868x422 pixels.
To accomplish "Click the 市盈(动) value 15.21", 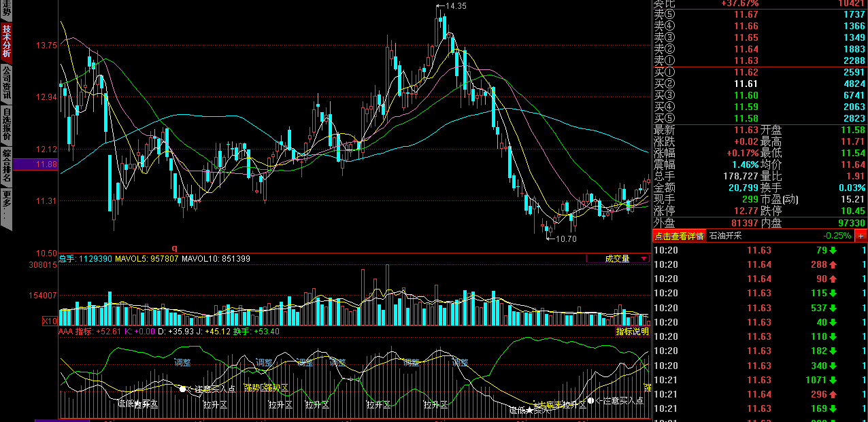I will click(x=853, y=199).
